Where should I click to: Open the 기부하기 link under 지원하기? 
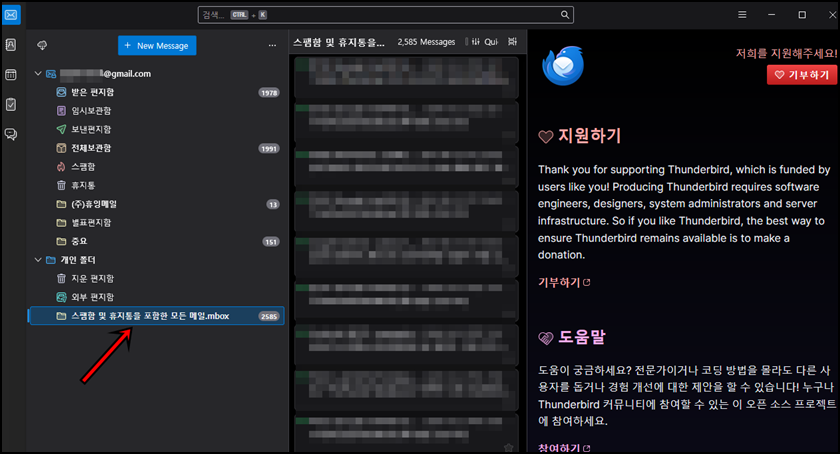564,282
